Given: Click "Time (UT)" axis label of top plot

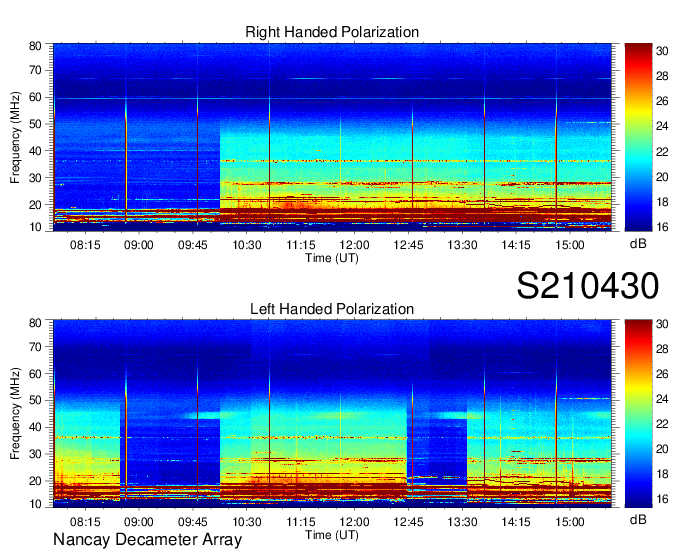Looking at the screenshot, I should tap(332, 258).
